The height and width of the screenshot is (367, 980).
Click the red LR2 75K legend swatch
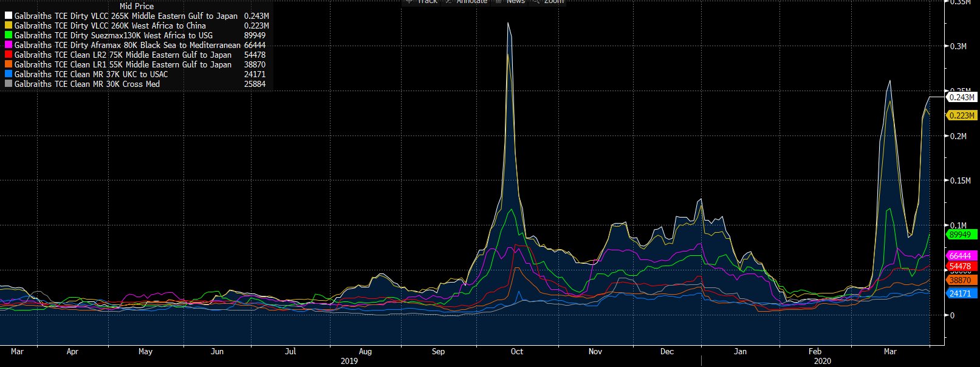pyautogui.click(x=9, y=55)
